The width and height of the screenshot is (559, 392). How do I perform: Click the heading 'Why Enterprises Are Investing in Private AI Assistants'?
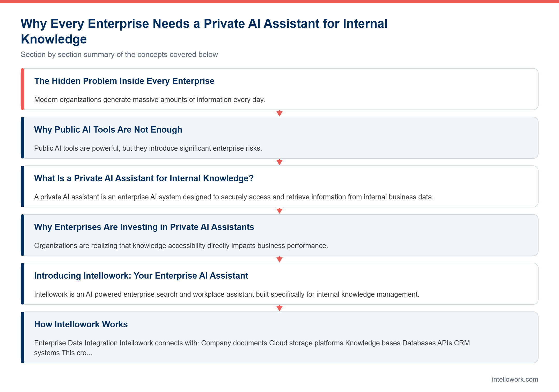(x=144, y=227)
